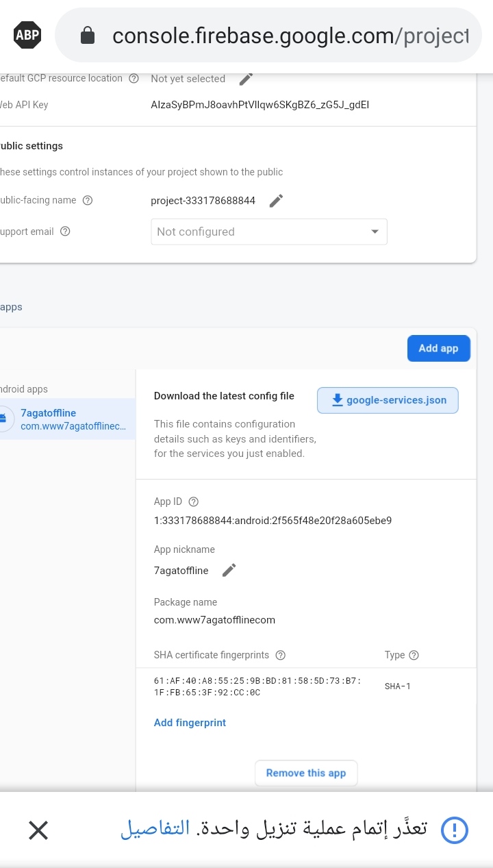The width and height of the screenshot is (493, 868).
Task: Click help icon beside Support email
Action: click(x=66, y=232)
